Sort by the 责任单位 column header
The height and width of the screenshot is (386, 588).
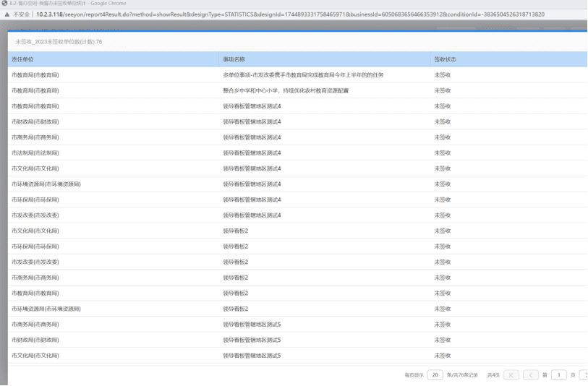(22, 59)
